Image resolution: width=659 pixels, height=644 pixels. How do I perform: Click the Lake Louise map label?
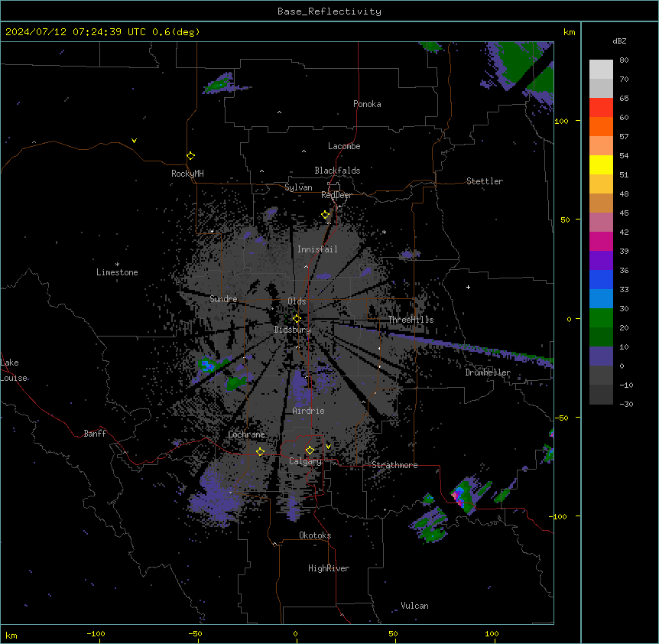tap(14, 370)
